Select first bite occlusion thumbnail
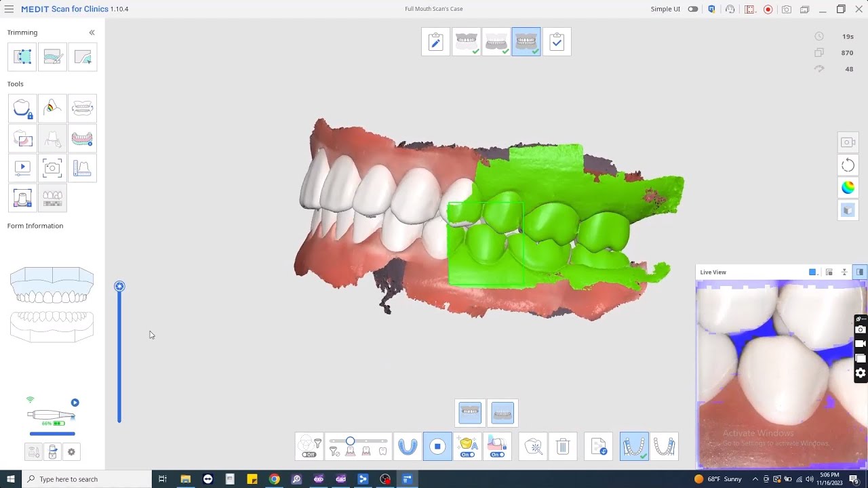Screen dimensions: 868x488 tap(470, 413)
